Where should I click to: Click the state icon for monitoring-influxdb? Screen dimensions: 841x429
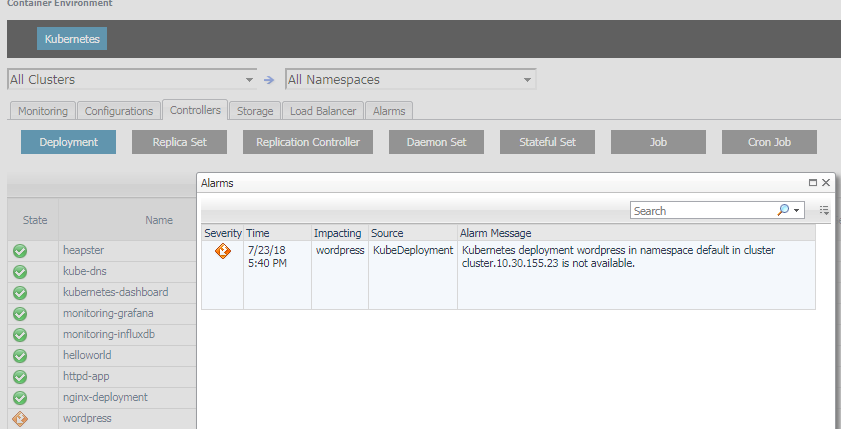point(20,335)
